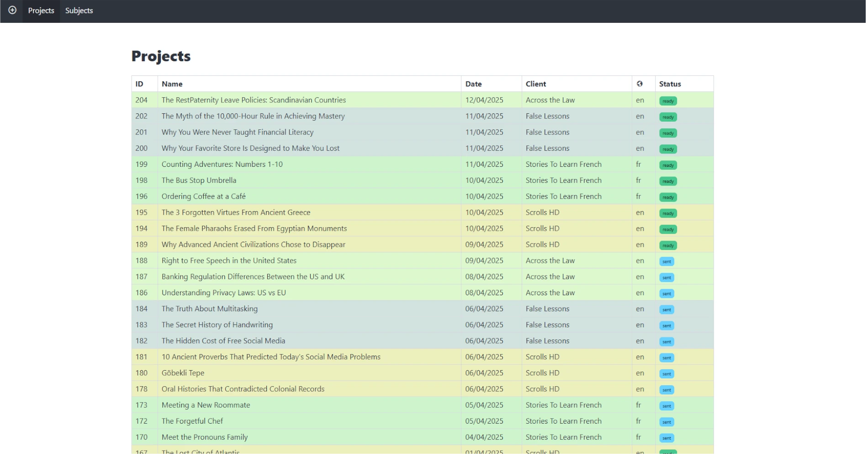The height and width of the screenshot is (457, 868).
Task: Open the 'Göbekli Tepe' project
Action: pyautogui.click(x=183, y=373)
